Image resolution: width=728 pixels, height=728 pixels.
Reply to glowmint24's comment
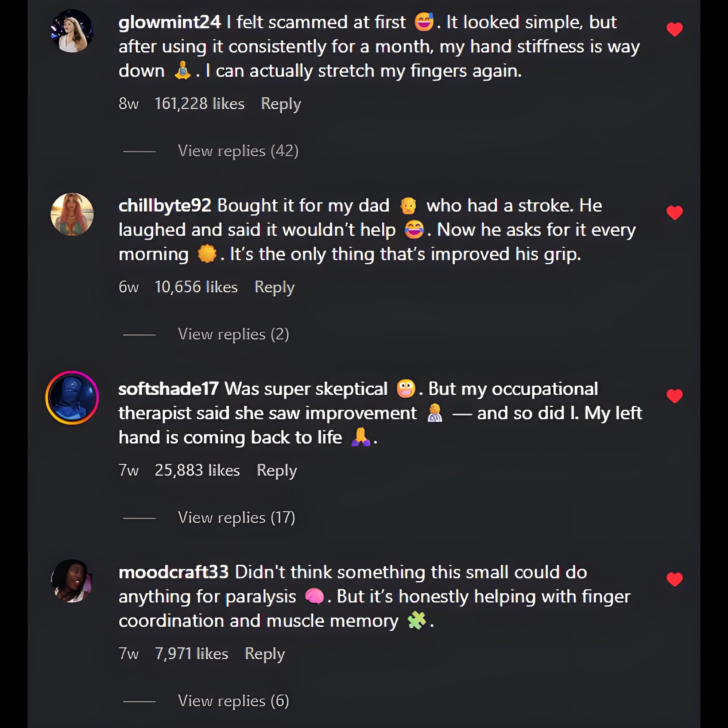tap(281, 104)
